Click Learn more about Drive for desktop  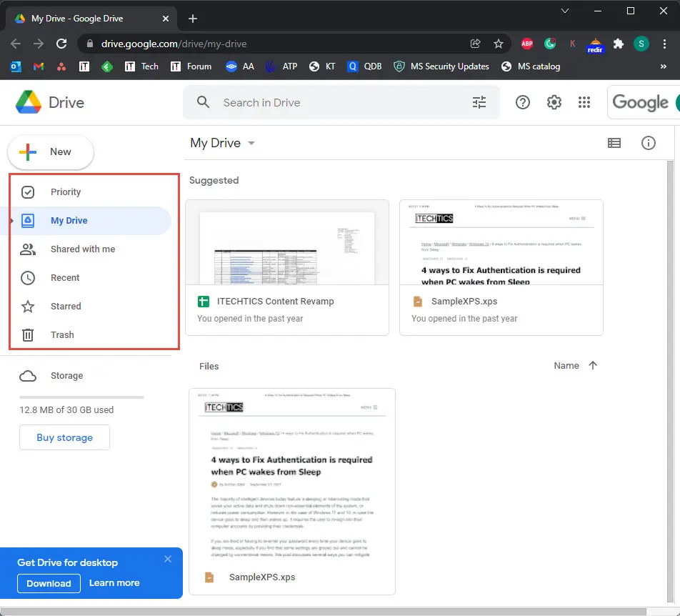pos(114,583)
